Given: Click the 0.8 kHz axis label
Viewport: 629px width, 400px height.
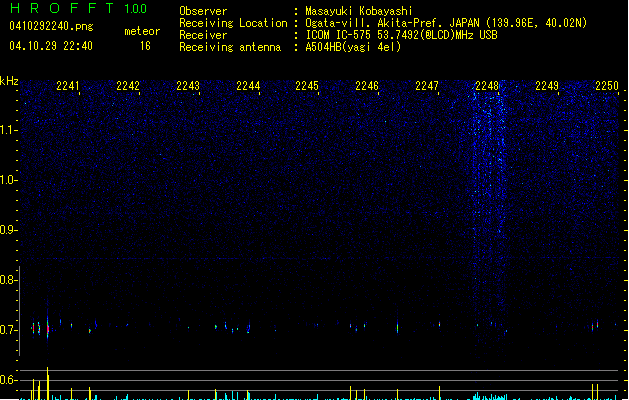Looking at the screenshot, I should (8, 280).
